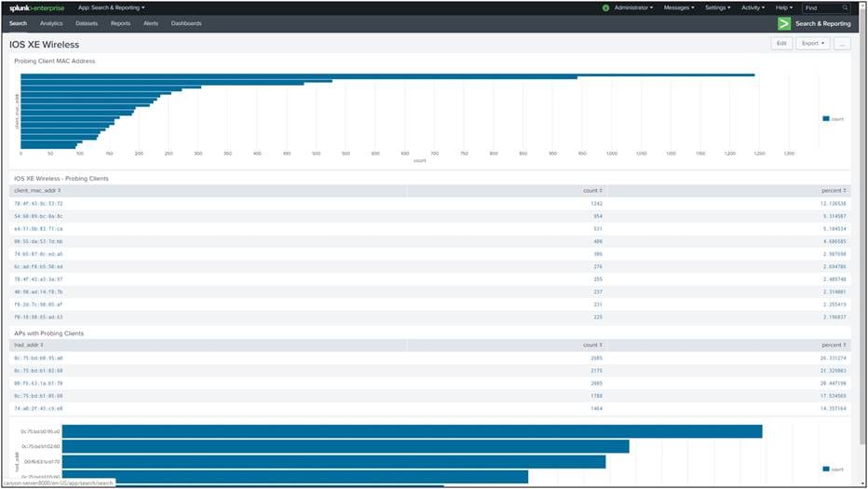
Task: Sort Probing Clients table by client_mac_addr
Action: tap(37, 191)
